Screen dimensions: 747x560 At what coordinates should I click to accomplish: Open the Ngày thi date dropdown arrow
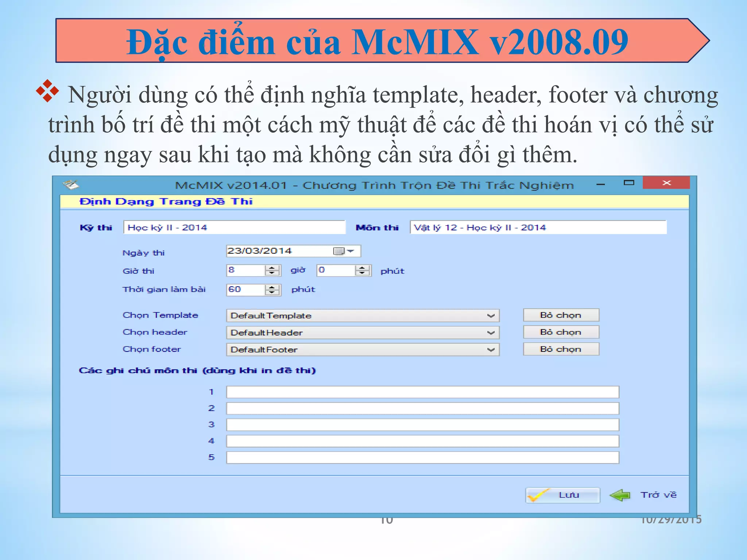[351, 251]
